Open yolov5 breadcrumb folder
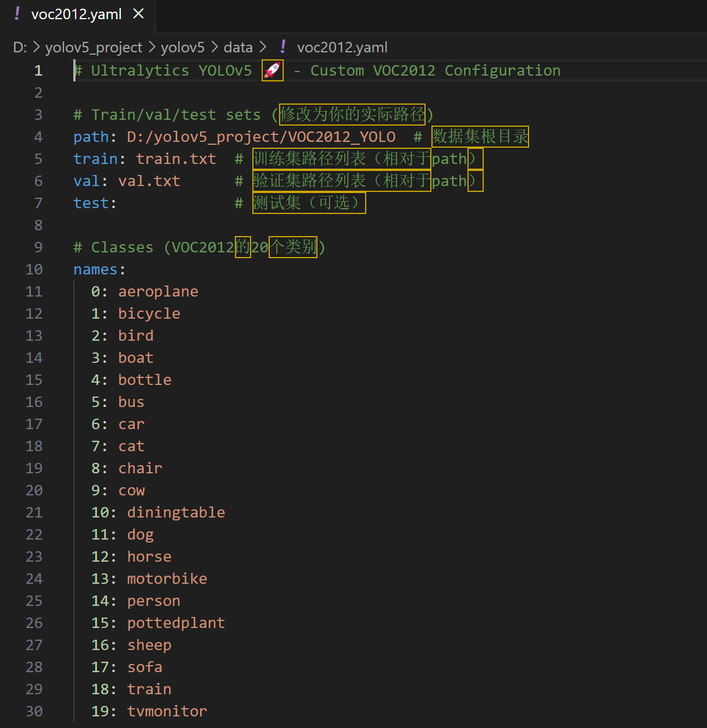707x728 pixels. [x=183, y=47]
